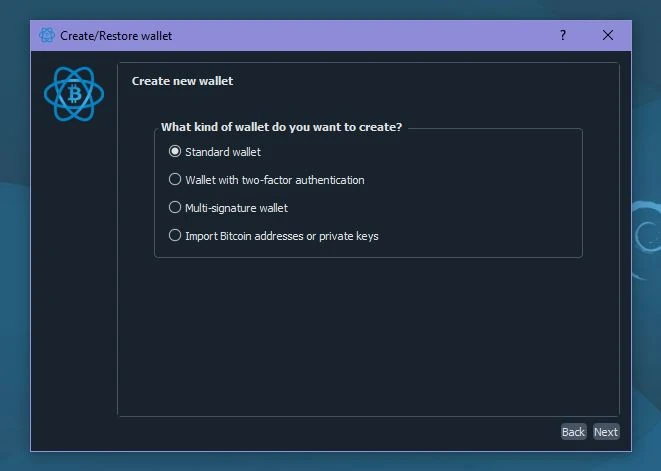
Task: Close the Create/Restore wallet dialog
Action: pos(608,35)
